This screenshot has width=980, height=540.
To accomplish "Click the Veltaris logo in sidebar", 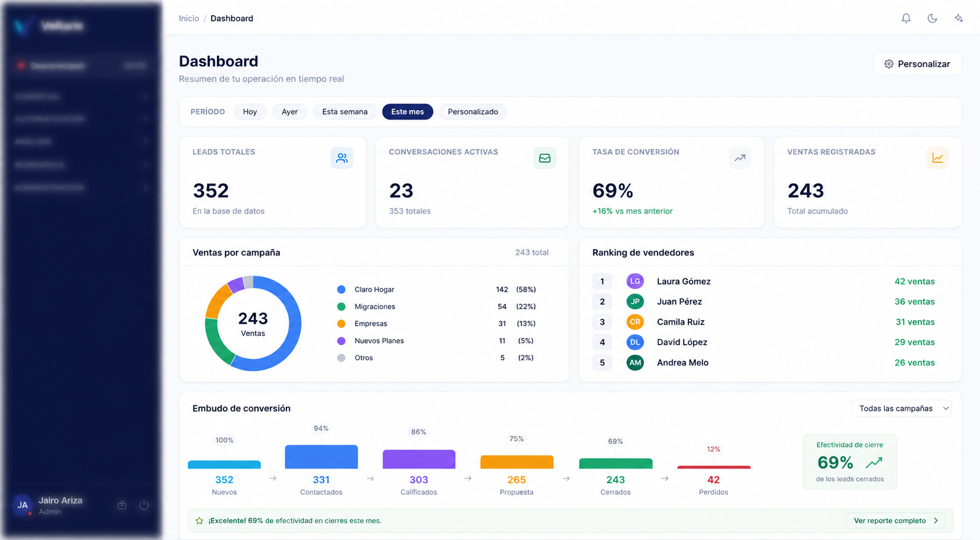I will point(23,26).
